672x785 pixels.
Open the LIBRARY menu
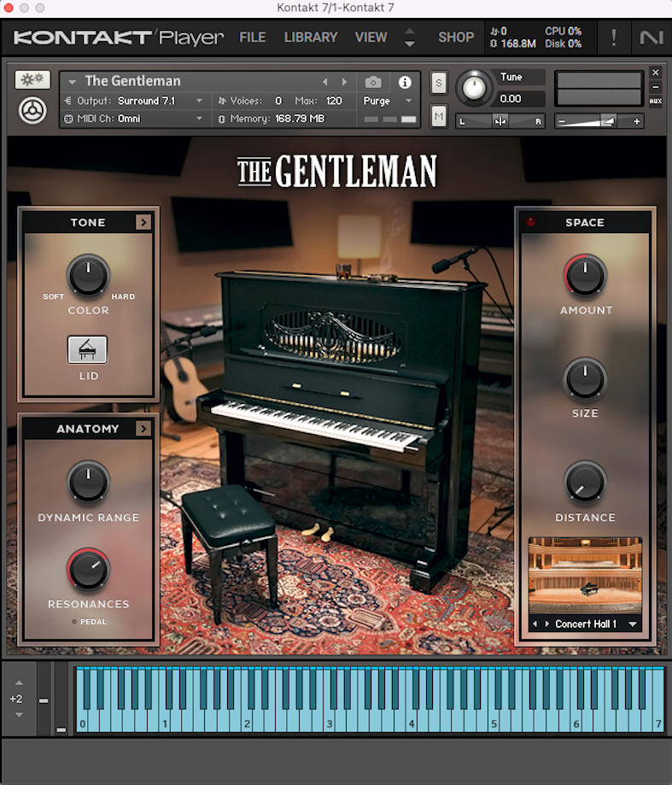311,37
